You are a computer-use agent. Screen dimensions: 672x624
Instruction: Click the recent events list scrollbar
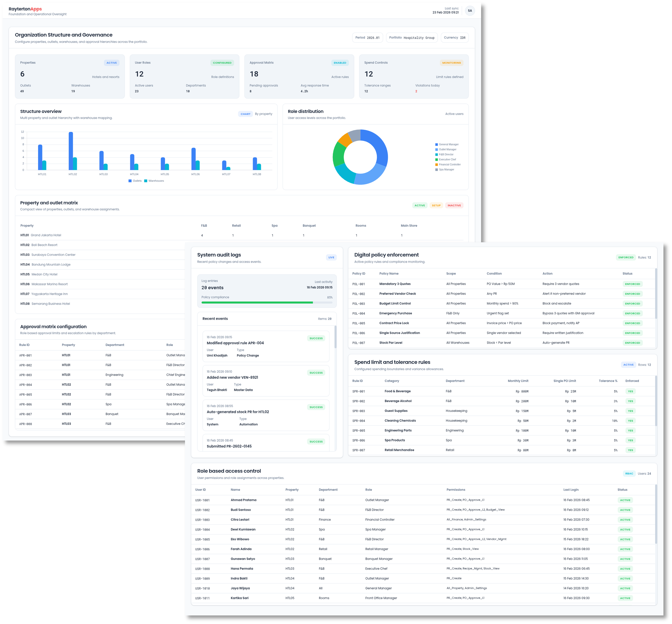point(335,337)
